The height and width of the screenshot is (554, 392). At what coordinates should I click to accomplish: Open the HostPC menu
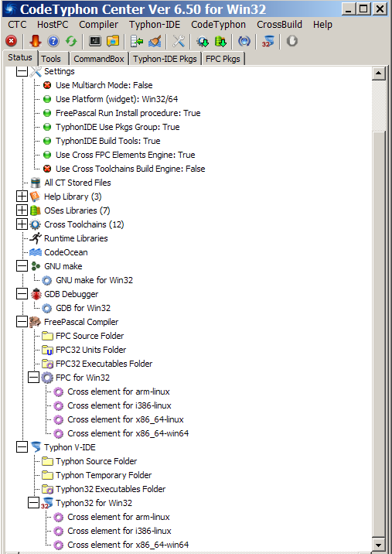tap(53, 25)
